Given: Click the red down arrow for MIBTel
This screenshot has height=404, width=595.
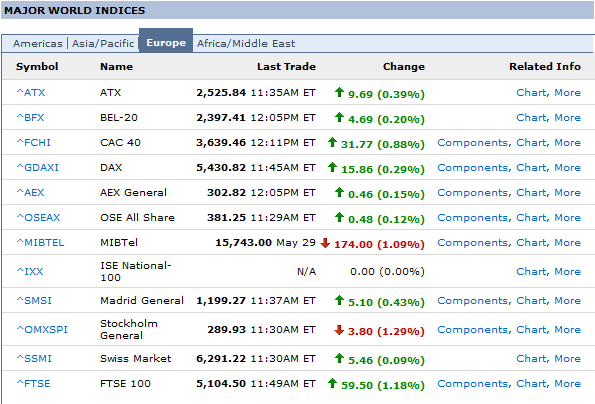Looking at the screenshot, I should pyautogui.click(x=325, y=243).
